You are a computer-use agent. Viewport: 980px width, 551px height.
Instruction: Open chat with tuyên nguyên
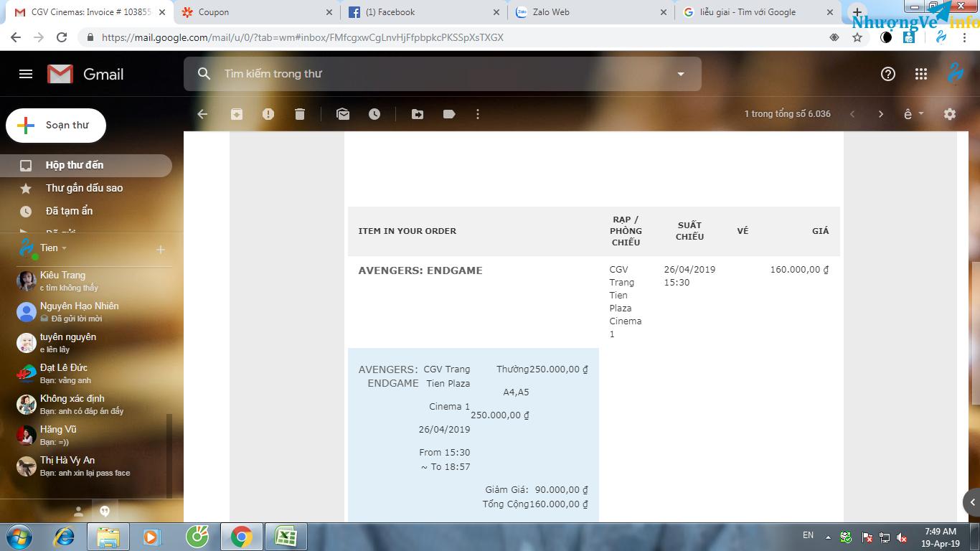click(x=86, y=342)
